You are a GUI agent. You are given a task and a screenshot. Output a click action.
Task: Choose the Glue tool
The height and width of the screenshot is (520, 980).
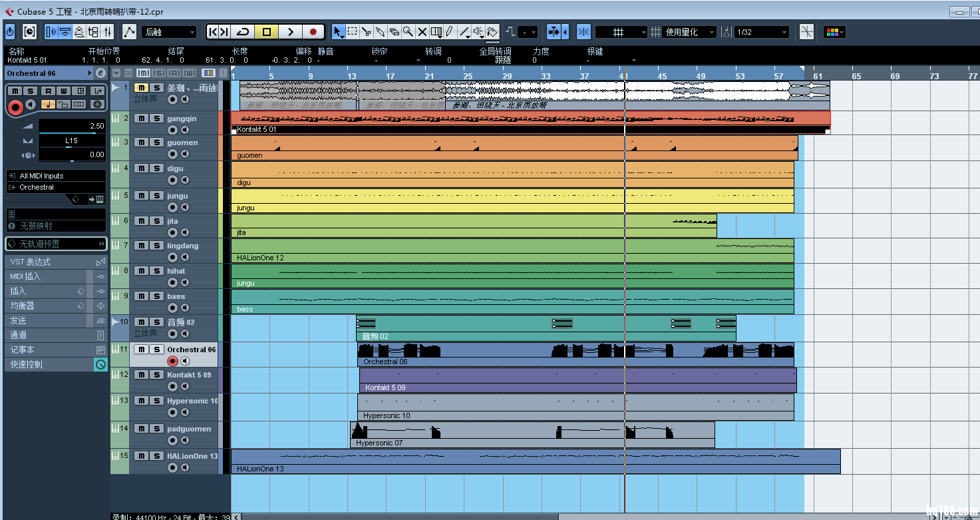pos(380,31)
